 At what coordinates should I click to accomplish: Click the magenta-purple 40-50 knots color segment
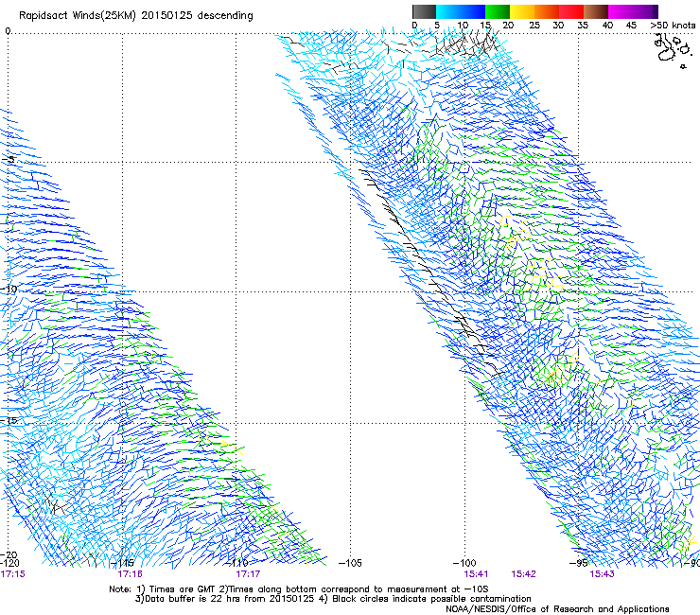[633, 11]
